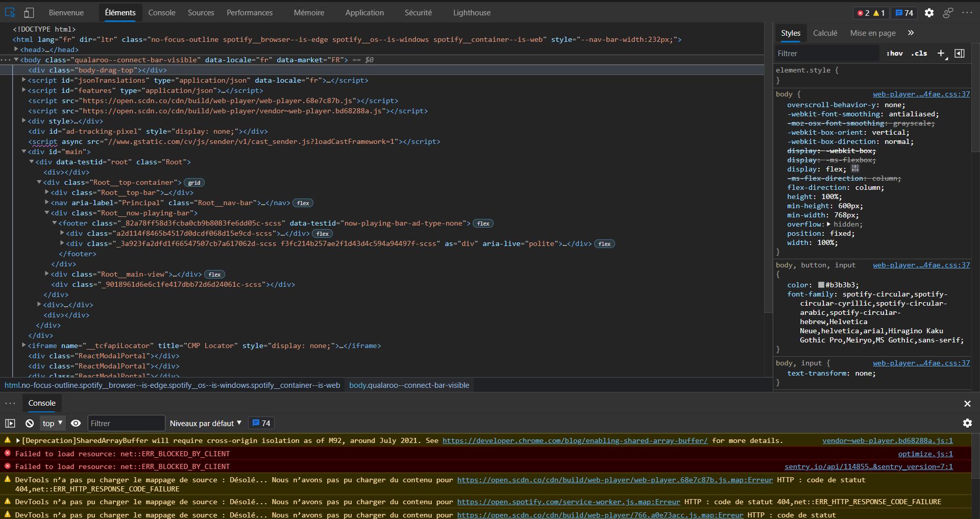This screenshot has width=980, height=519.
Task: Toggle :hov element state panel
Action: (x=895, y=53)
